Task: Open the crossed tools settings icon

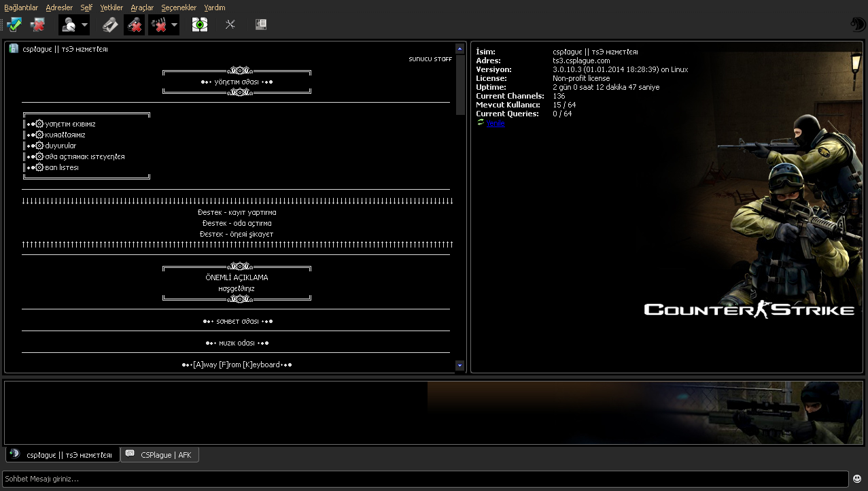Action: 230,25
